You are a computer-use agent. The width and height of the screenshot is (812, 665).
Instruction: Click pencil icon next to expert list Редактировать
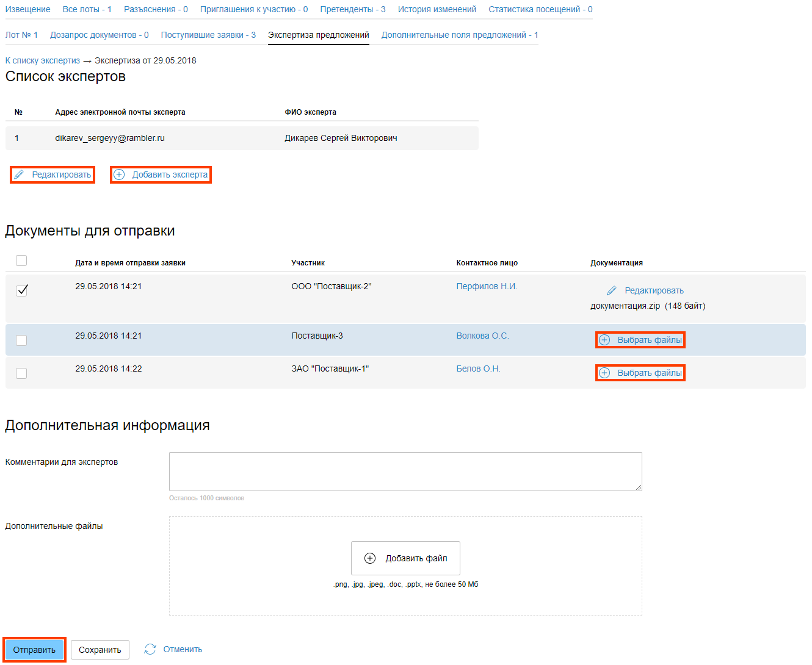click(x=19, y=175)
